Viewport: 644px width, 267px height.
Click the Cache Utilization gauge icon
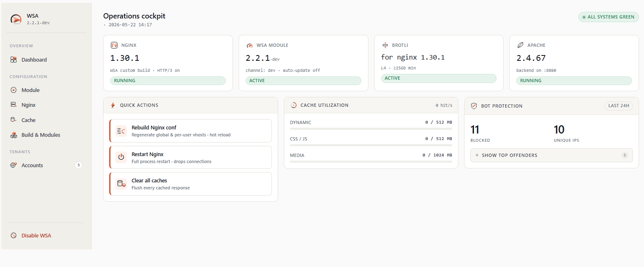(294, 105)
